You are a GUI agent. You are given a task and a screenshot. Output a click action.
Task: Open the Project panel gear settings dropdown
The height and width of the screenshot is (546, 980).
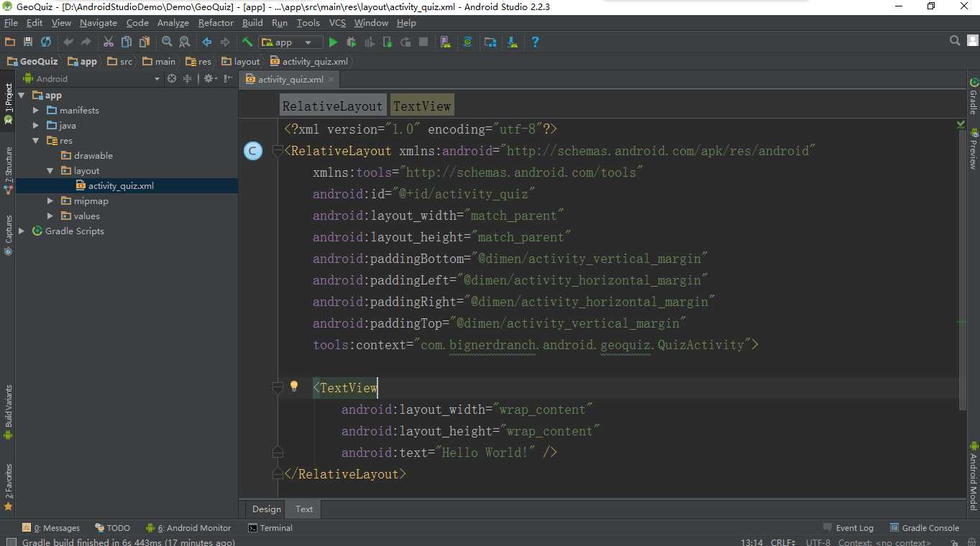210,78
